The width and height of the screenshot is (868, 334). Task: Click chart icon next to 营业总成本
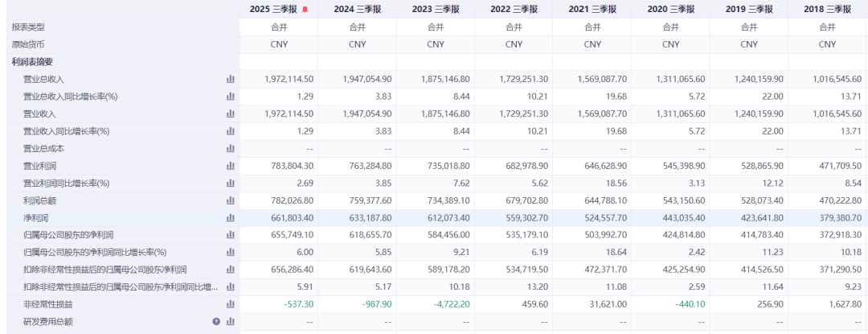coord(231,148)
